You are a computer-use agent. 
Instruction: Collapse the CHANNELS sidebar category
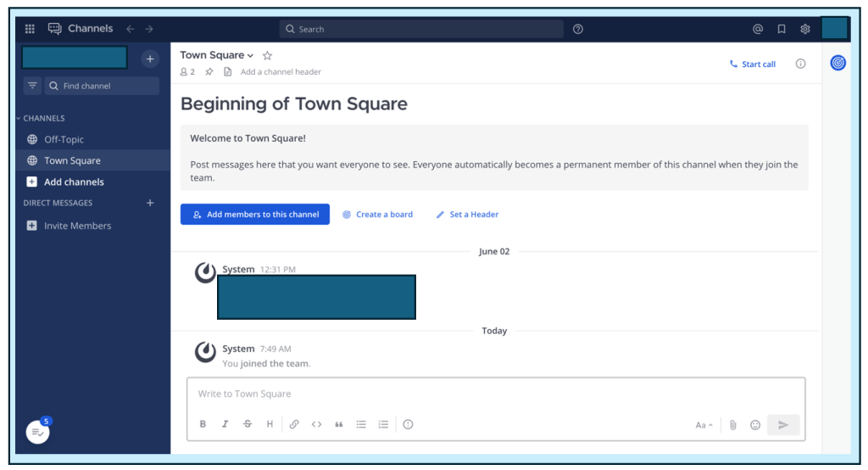(x=41, y=118)
